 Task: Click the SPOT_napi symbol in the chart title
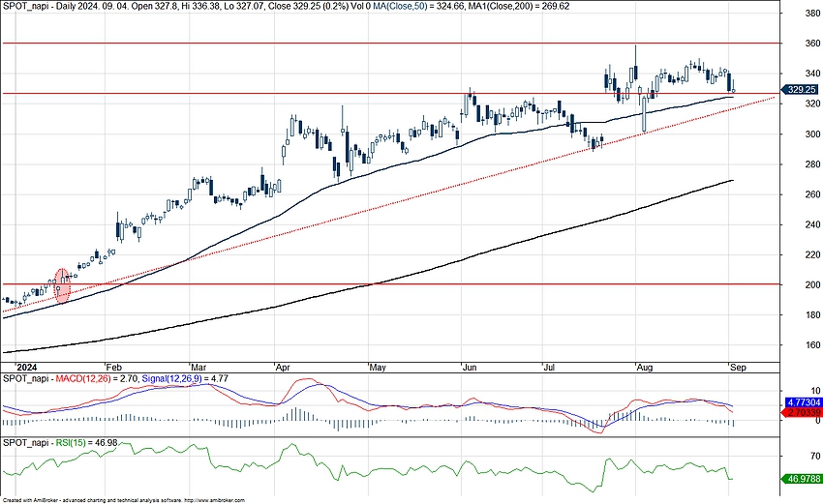click(x=24, y=6)
